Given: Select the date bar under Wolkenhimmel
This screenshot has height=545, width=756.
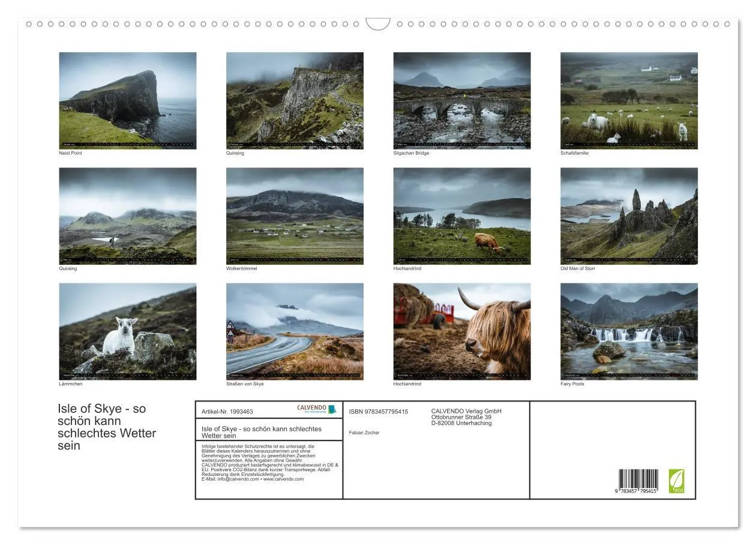Looking at the screenshot, I should coord(295,260).
